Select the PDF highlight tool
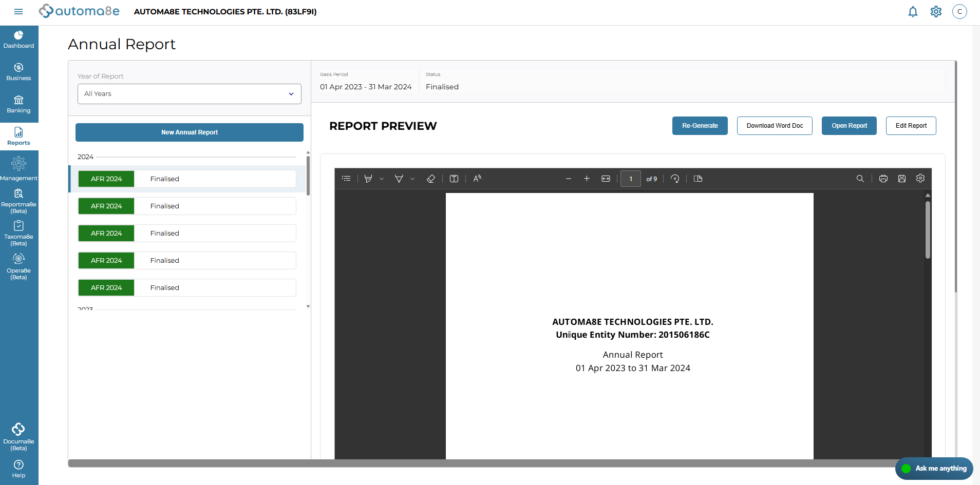Screen dimensions: 980x485 (x=368, y=179)
